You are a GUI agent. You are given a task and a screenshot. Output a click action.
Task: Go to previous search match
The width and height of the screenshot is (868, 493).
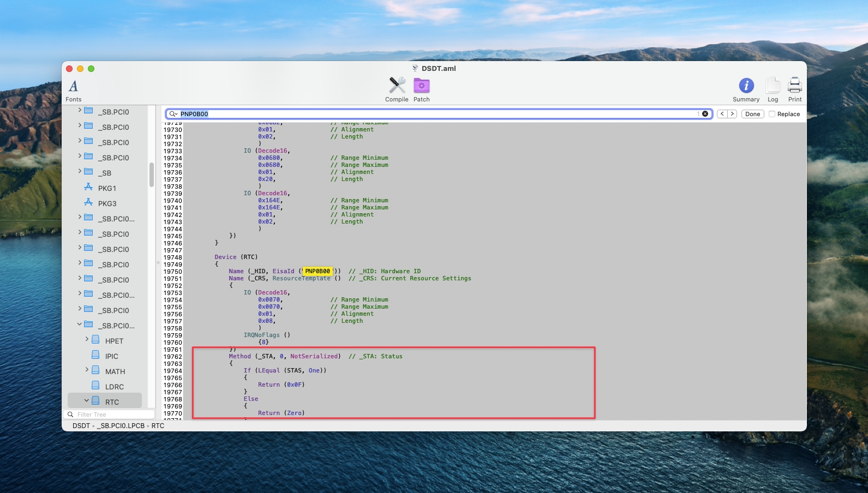[722, 114]
